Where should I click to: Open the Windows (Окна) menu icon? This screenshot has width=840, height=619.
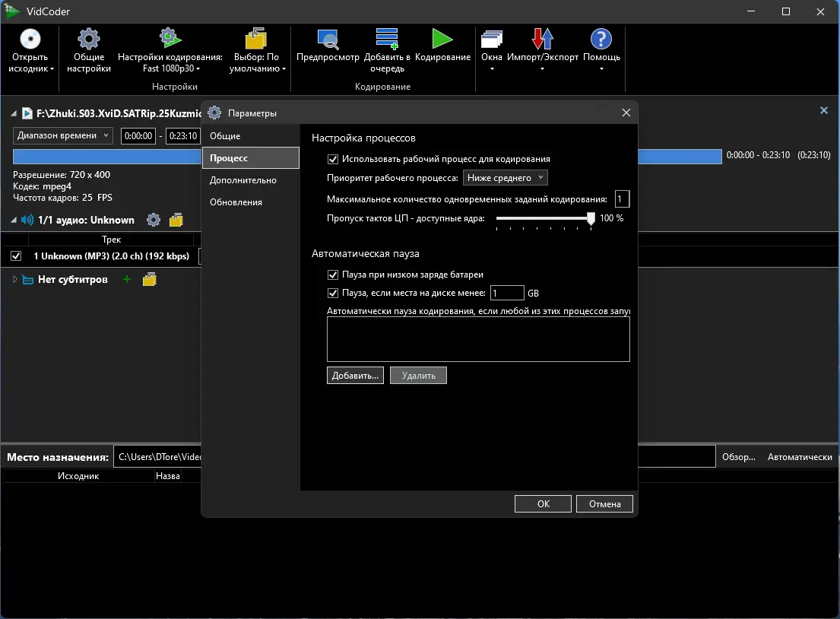click(492, 39)
